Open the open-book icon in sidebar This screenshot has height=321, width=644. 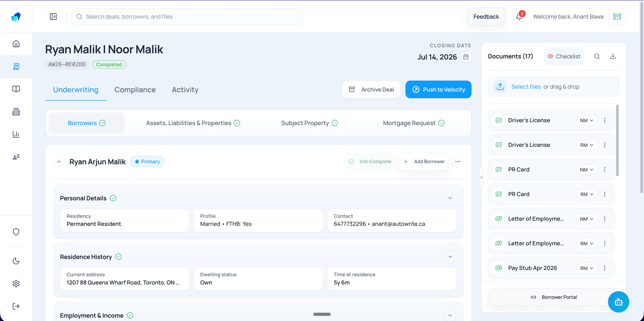16,89
